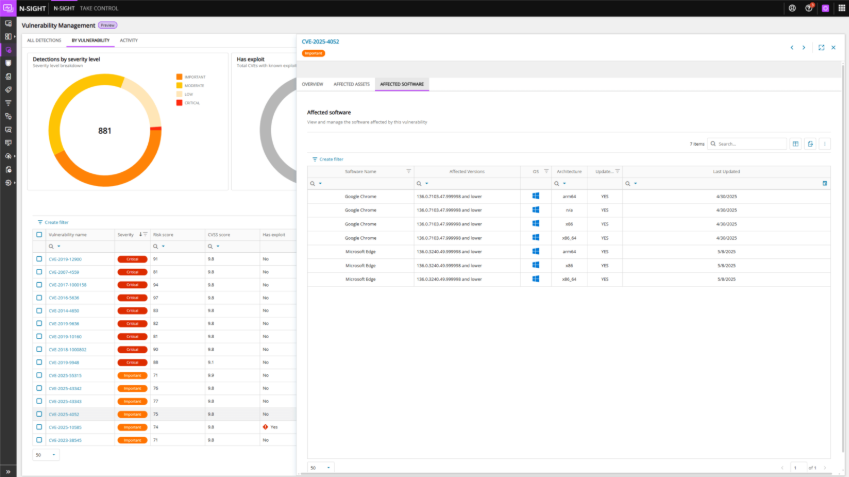Viewport: 849px width, 477px height.
Task: Click Create filter in Affected software panel
Action: pyautogui.click(x=328, y=159)
